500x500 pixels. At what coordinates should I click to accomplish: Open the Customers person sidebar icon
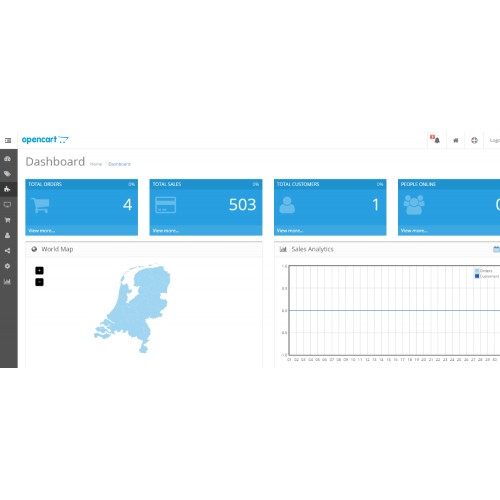click(7, 235)
